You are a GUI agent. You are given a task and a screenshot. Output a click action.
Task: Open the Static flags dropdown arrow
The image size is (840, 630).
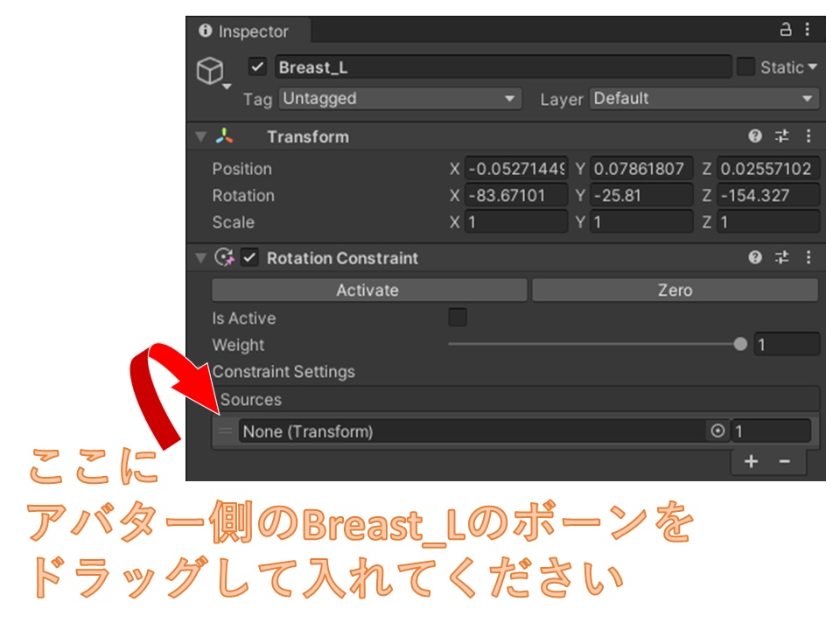click(812, 67)
